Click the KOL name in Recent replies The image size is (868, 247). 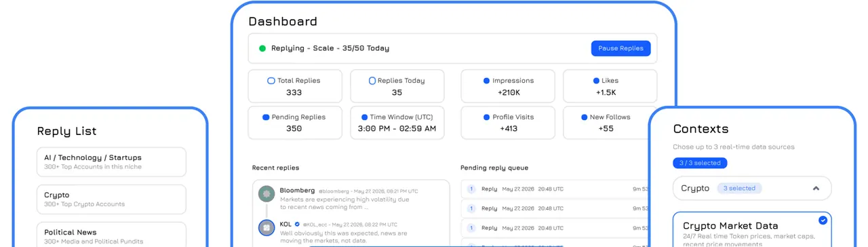[x=285, y=224]
